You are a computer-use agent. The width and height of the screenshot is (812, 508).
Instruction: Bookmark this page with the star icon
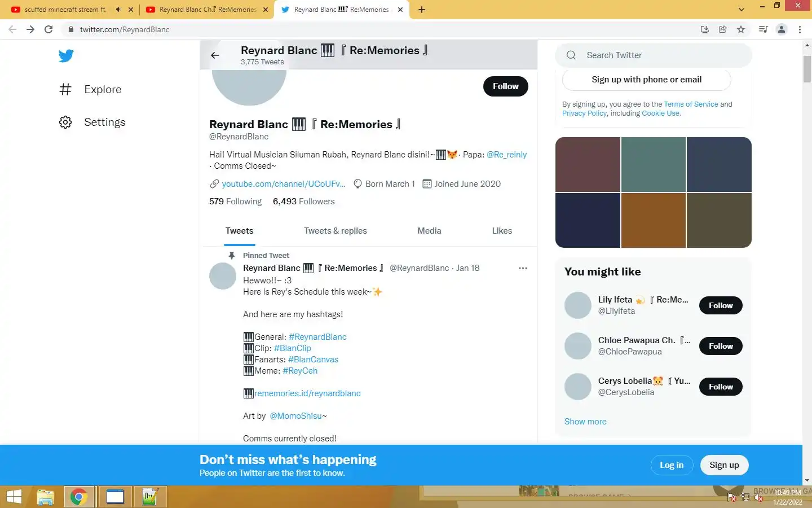(741, 29)
